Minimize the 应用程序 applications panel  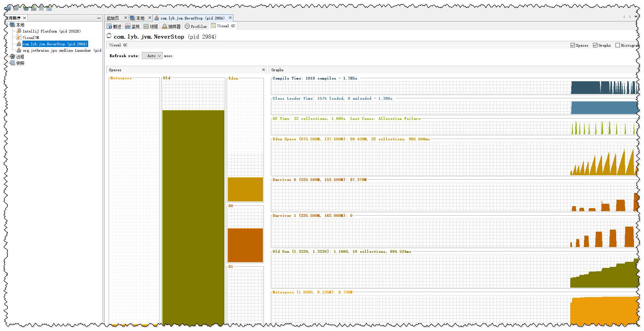(99, 18)
